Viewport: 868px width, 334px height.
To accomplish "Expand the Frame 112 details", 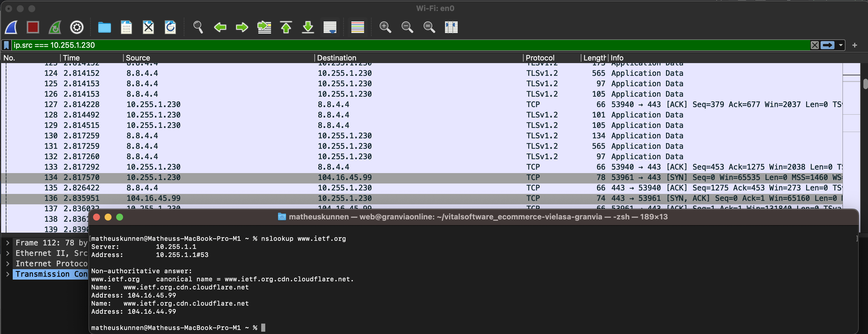I will pos(8,243).
